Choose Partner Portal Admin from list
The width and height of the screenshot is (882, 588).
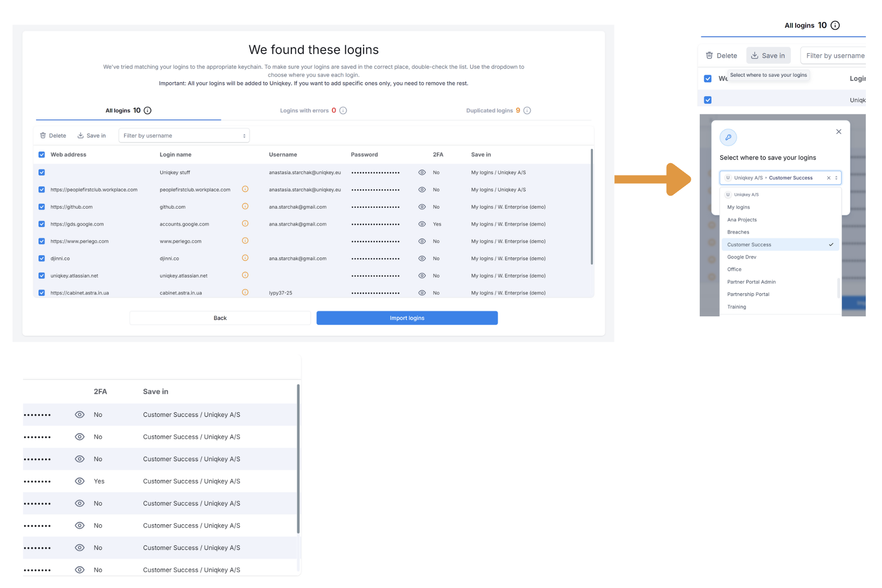point(780,282)
